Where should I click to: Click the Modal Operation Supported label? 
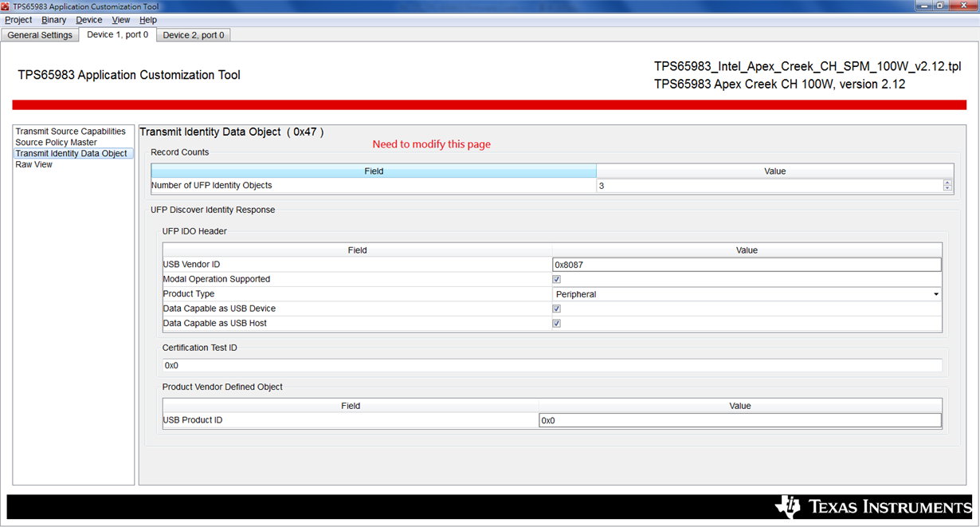click(216, 279)
